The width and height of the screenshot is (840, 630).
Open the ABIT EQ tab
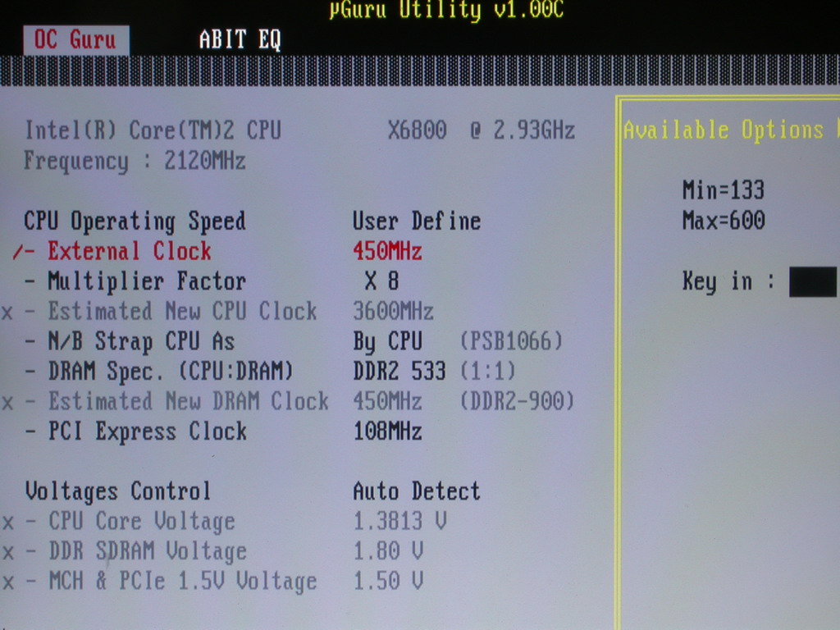(x=240, y=39)
